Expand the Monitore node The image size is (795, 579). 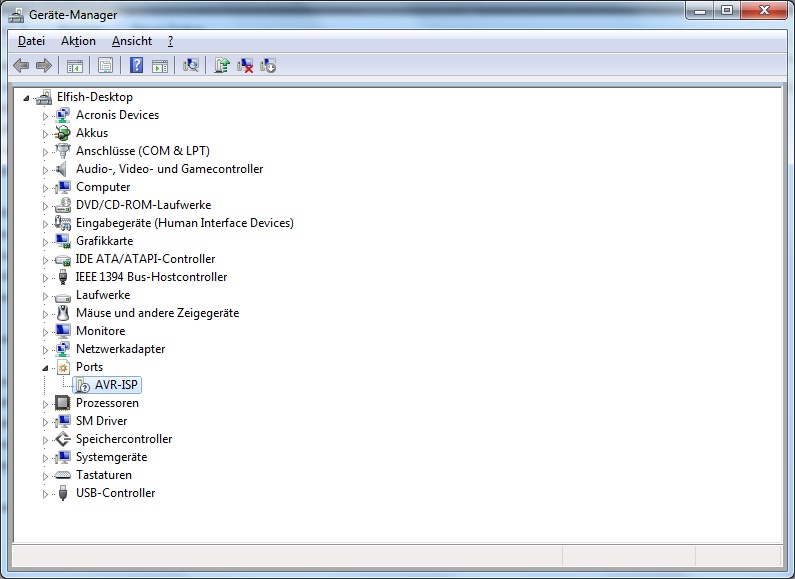45,332
